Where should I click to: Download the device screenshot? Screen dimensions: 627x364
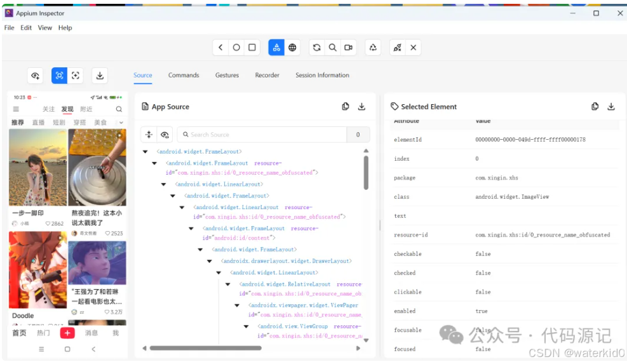coord(100,76)
